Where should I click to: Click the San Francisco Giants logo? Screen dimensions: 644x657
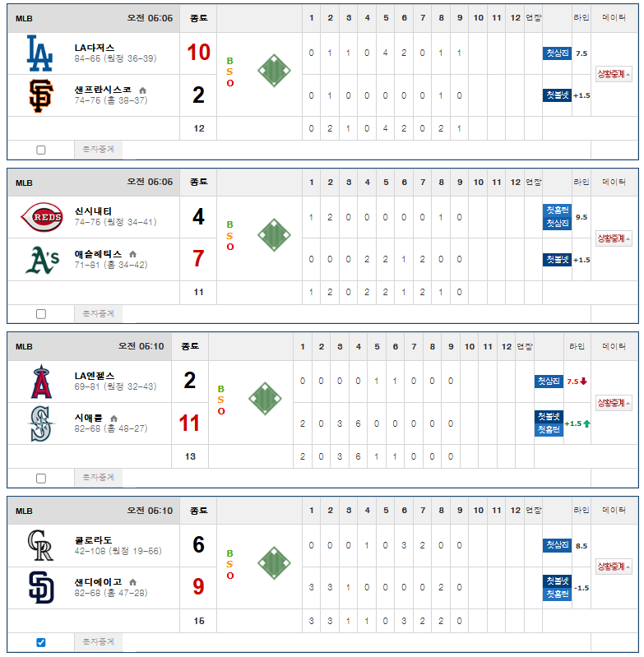[x=40, y=95]
